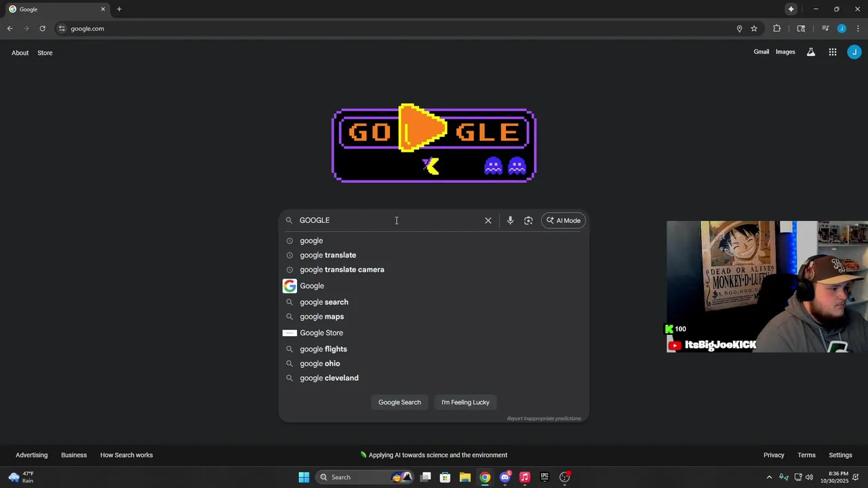Click the Gemini sparkle icon in title bar
This screenshot has width=868, height=488.
791,9
